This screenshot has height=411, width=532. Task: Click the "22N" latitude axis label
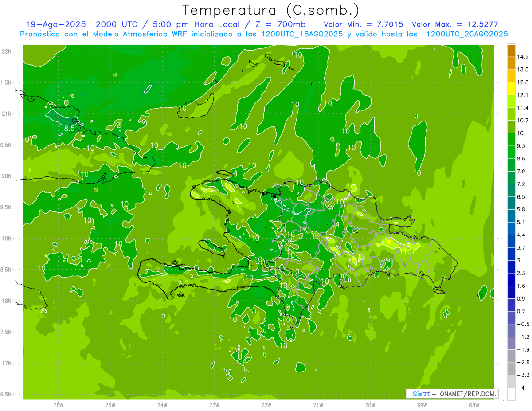click(x=8, y=51)
